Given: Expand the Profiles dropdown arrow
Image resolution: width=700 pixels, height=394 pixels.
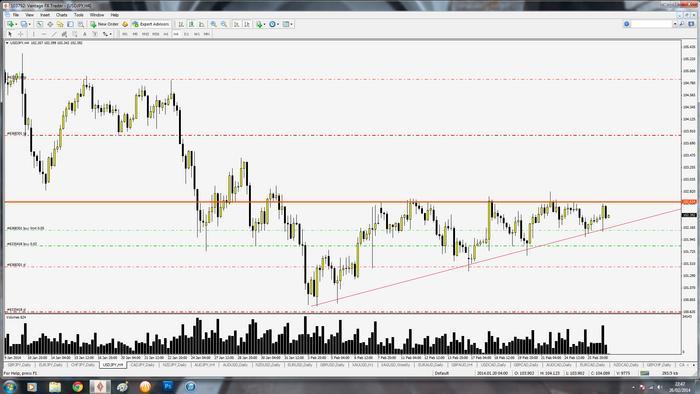Looking at the screenshot, I should [x=29, y=24].
